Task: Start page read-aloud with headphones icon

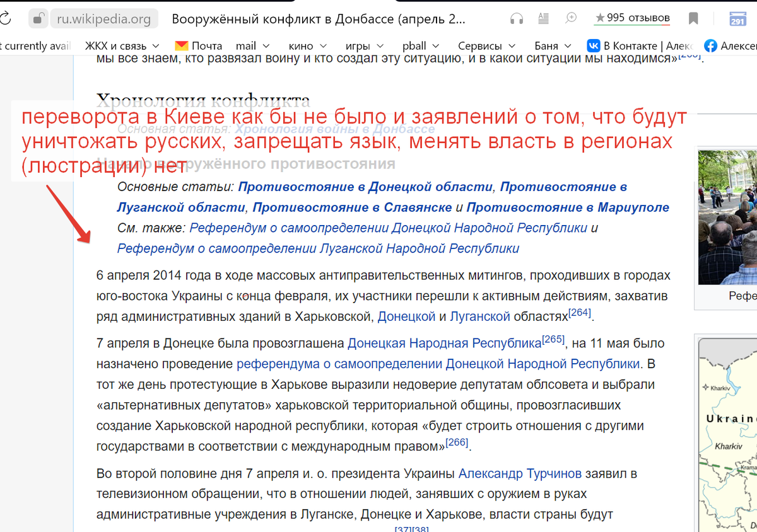Action: [517, 19]
